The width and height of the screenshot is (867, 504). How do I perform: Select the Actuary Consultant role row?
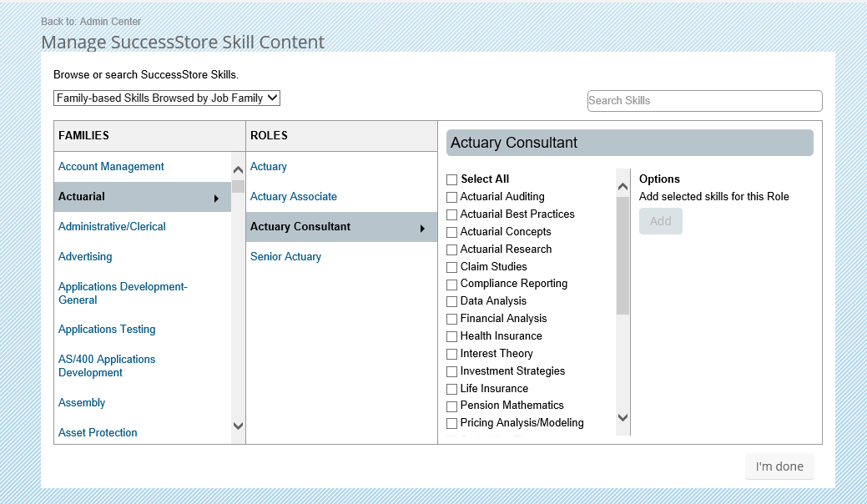point(342,227)
